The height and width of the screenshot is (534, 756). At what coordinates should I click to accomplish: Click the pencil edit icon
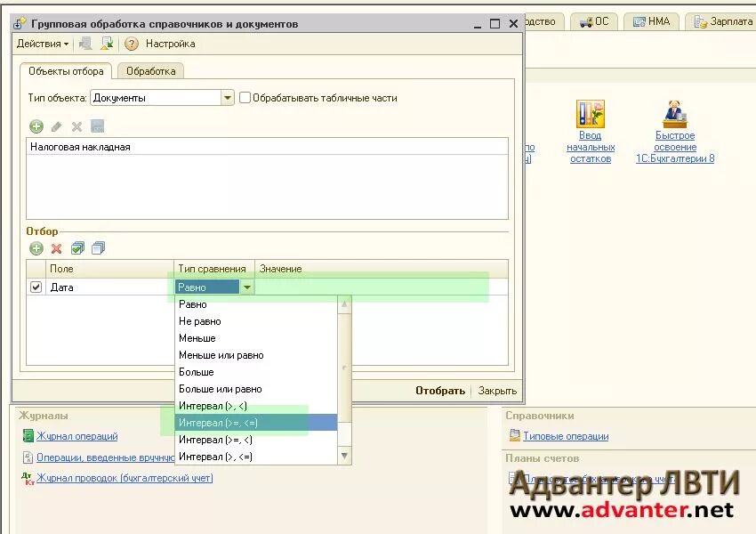pyautogui.click(x=56, y=127)
